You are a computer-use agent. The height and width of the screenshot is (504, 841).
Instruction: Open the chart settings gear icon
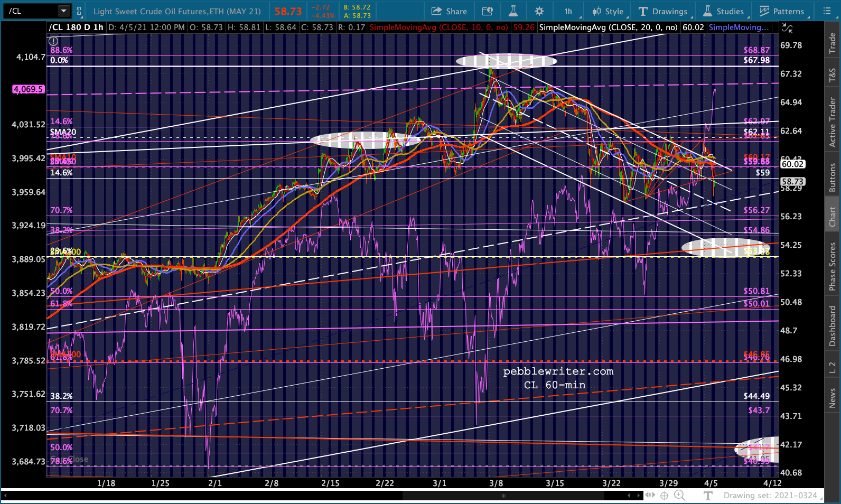pyautogui.click(x=539, y=11)
